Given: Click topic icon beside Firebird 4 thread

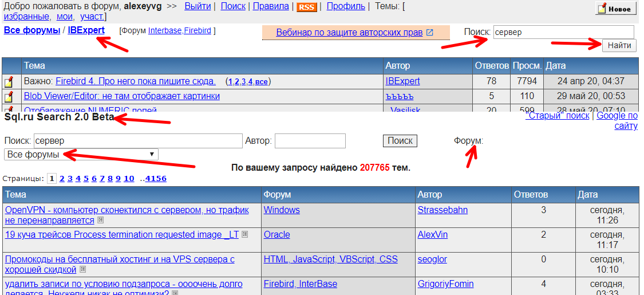Looking at the screenshot, I should tap(9, 82).
